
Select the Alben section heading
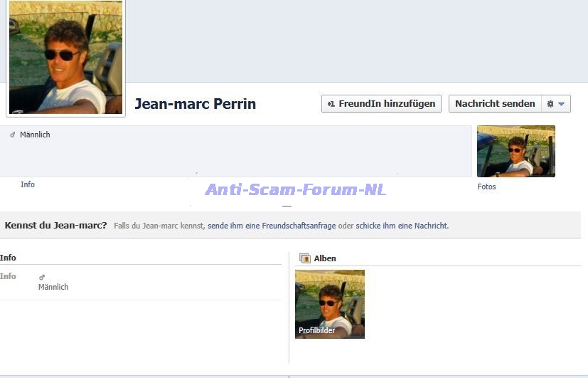(x=325, y=258)
